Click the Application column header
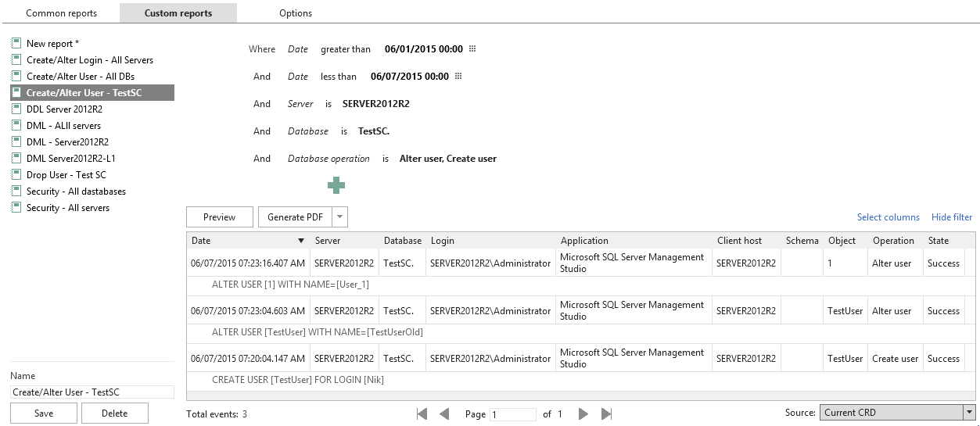The width and height of the screenshot is (980, 426). 634,241
